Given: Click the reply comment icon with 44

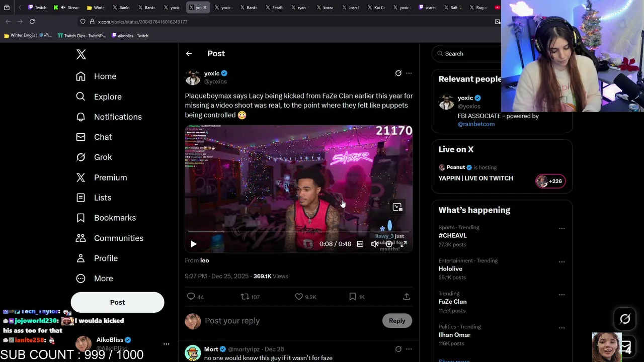Looking at the screenshot, I should (x=195, y=297).
